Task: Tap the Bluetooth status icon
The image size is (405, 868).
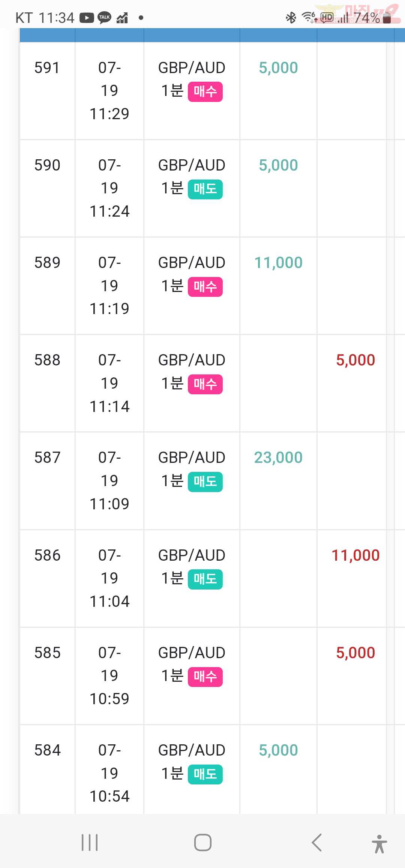Action: point(291,18)
